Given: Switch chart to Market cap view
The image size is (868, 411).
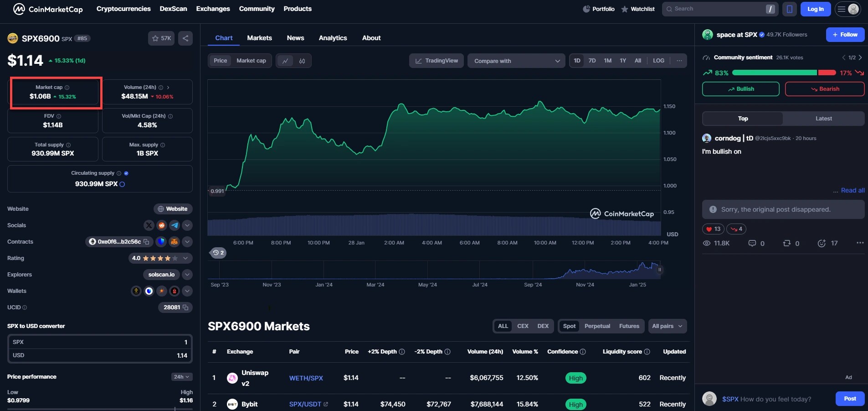Looking at the screenshot, I should (x=251, y=61).
